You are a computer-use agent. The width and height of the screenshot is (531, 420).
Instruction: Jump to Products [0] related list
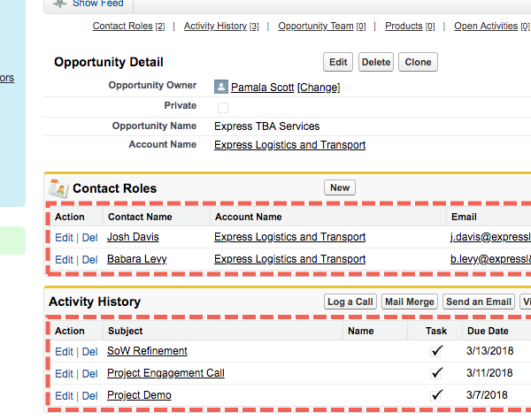[x=410, y=26]
